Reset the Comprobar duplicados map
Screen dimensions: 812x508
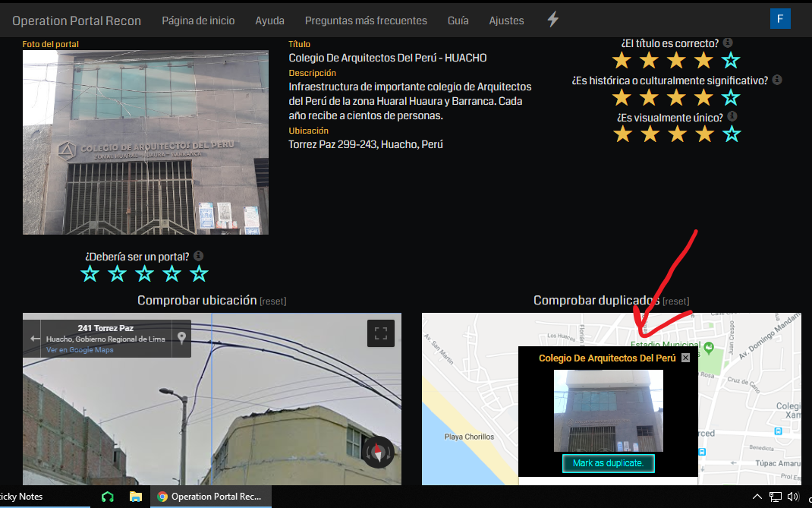pos(676,301)
